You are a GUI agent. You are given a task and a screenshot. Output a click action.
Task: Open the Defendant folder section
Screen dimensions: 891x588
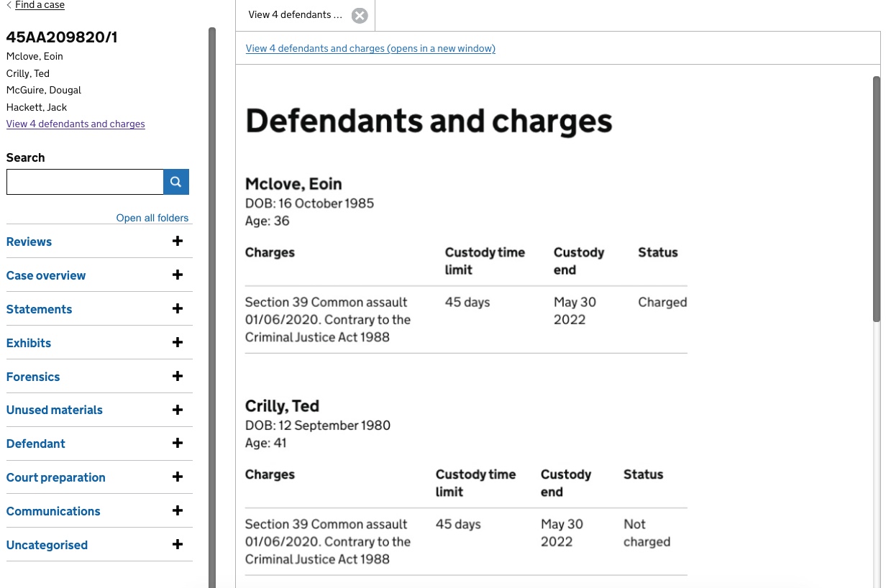pyautogui.click(x=36, y=444)
